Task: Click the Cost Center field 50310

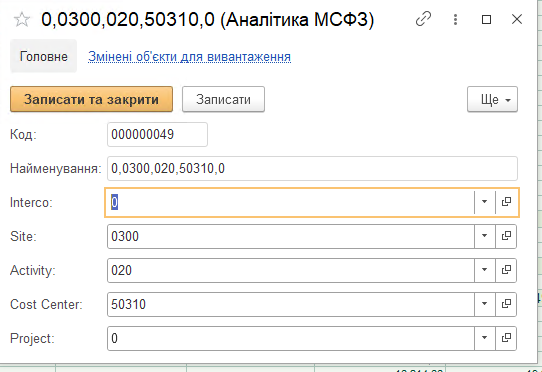Action: coord(291,304)
